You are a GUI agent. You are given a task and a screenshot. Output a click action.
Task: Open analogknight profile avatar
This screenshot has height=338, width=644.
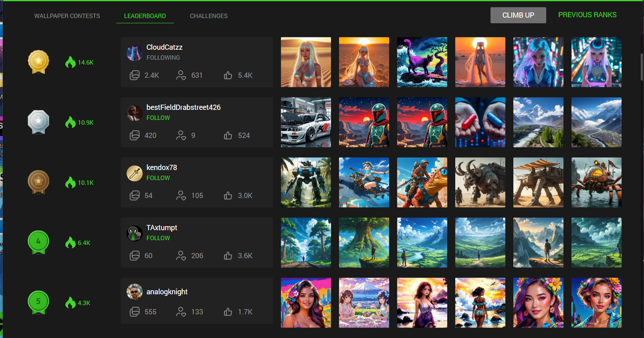[135, 291]
